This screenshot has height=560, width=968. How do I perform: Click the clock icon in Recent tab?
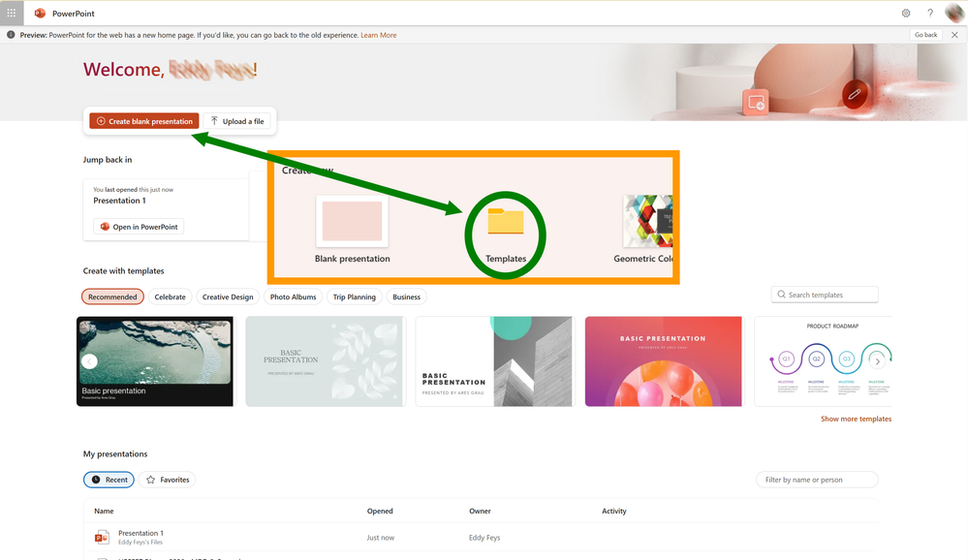point(96,480)
